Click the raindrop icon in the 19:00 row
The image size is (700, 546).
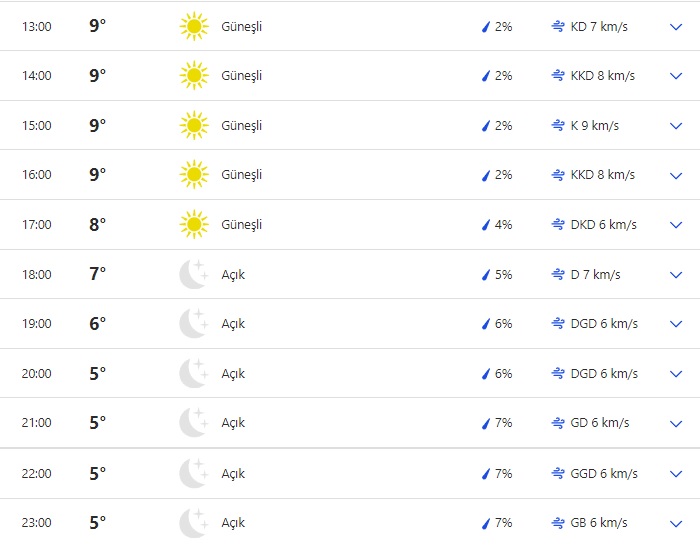(486, 324)
